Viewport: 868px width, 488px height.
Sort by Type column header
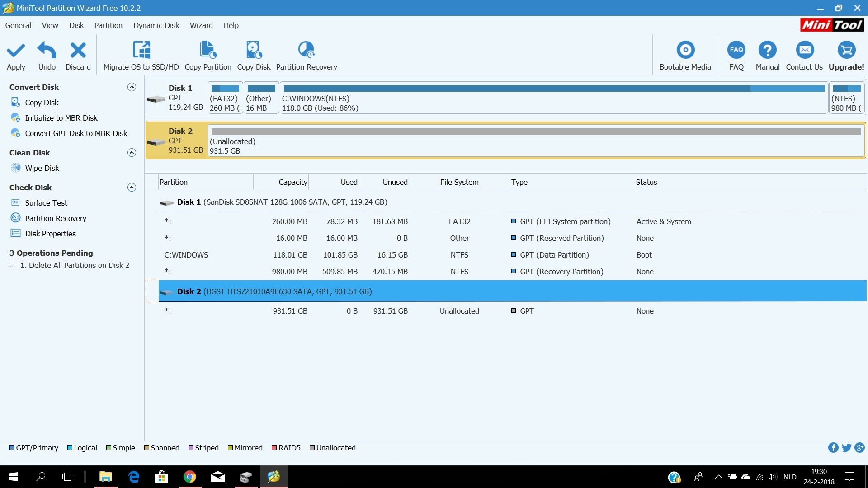(572, 182)
